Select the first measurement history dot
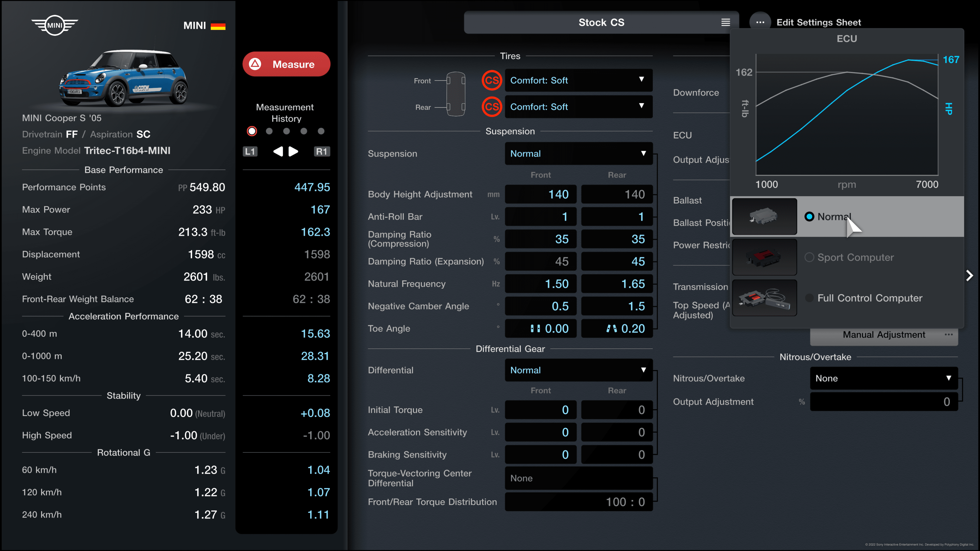Viewport: 980px width, 551px height. (252, 131)
